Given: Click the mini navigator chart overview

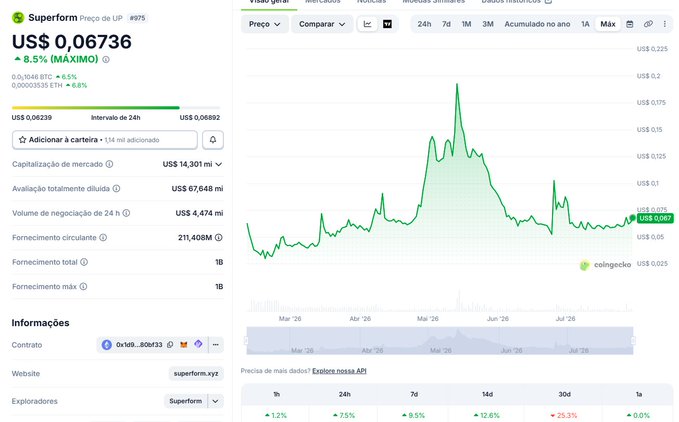Looking at the screenshot, I should pyautogui.click(x=440, y=341).
